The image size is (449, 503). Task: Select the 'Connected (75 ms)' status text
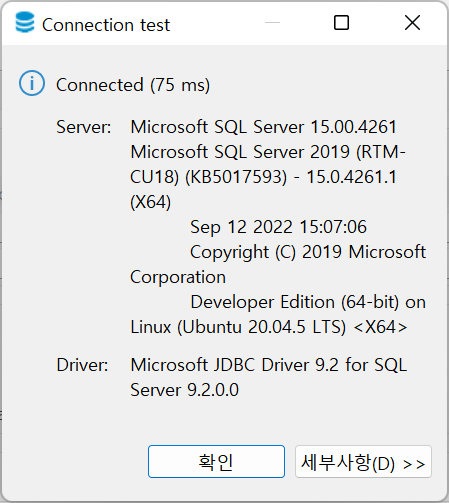click(x=133, y=85)
